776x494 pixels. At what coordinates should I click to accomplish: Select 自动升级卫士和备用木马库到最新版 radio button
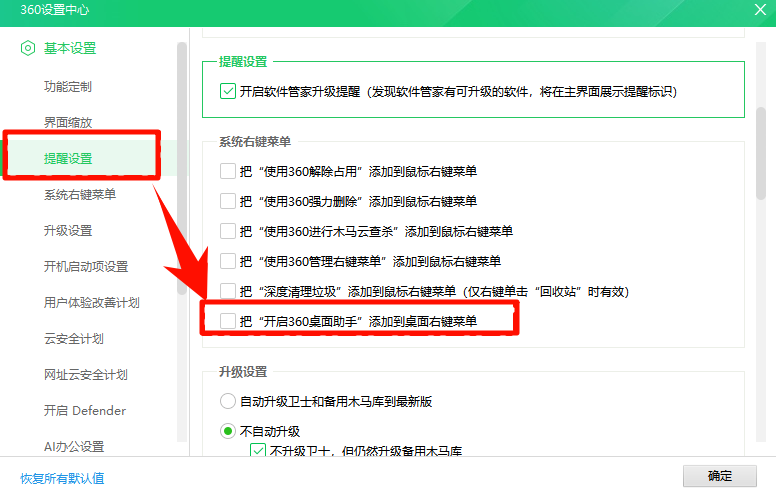228,402
